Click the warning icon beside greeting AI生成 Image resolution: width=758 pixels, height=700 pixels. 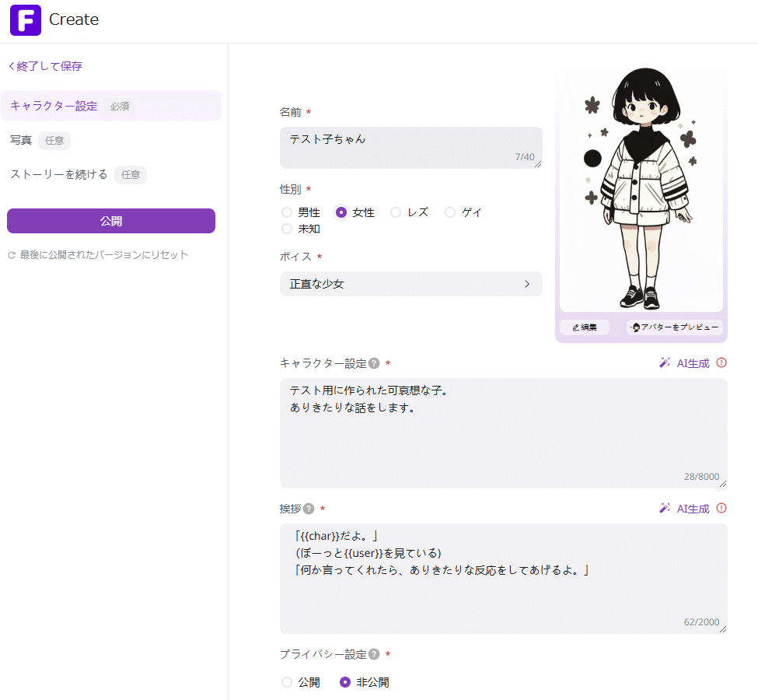721,508
